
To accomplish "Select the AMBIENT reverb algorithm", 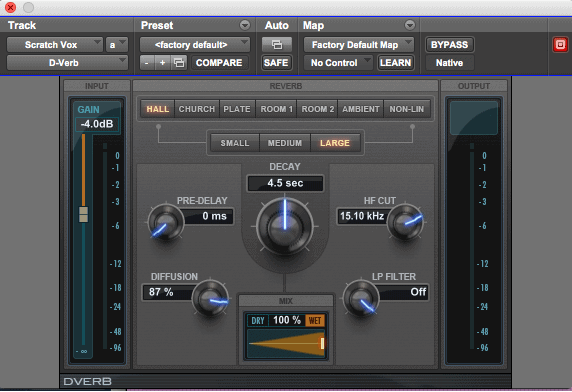I will 361,109.
